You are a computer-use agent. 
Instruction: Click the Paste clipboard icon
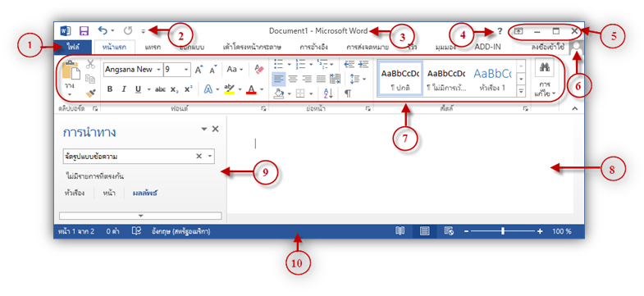(71, 71)
